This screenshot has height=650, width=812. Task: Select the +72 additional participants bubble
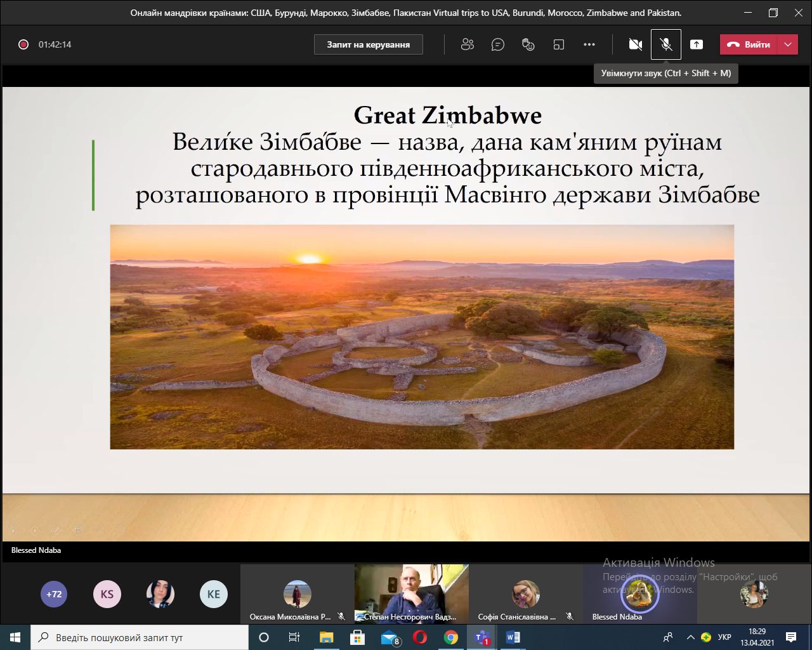(x=54, y=594)
